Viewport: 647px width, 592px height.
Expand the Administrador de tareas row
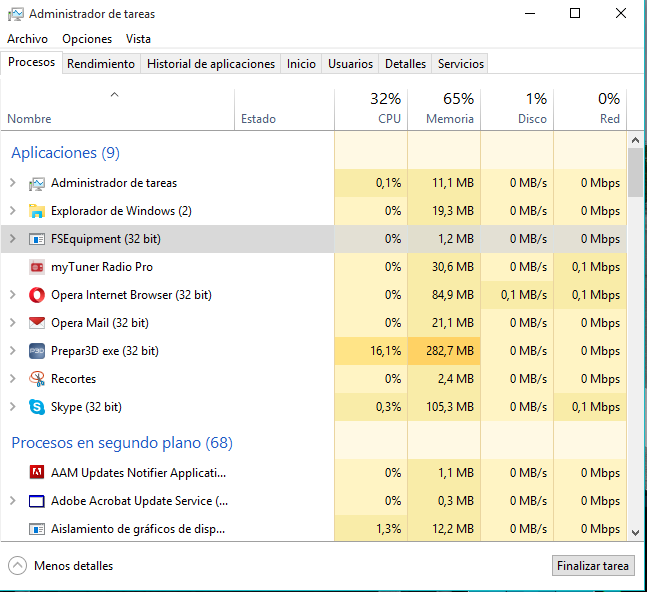pos(13,183)
